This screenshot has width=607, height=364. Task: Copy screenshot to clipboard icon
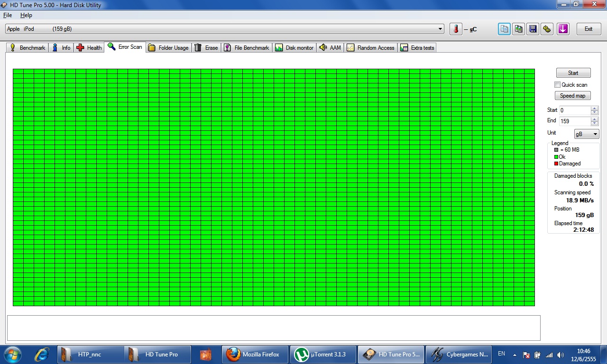(x=519, y=29)
